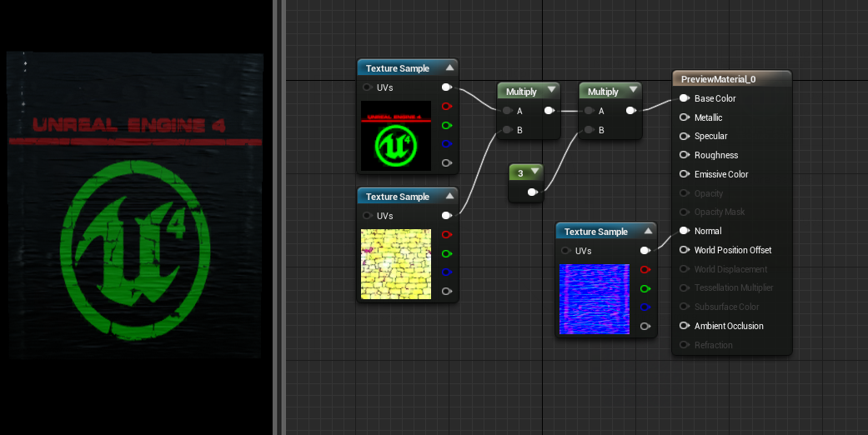Click output pin of second Multiply node
Screen dimensions: 868x435
coord(630,111)
